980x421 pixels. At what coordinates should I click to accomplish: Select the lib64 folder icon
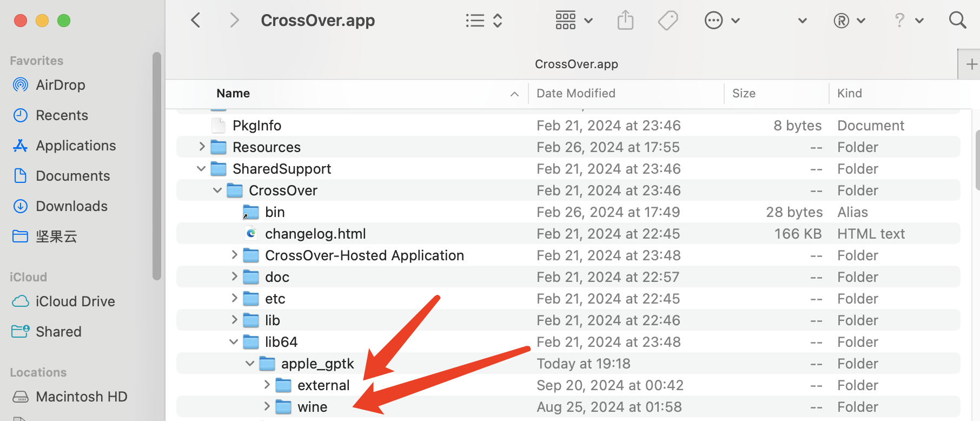[x=251, y=342]
